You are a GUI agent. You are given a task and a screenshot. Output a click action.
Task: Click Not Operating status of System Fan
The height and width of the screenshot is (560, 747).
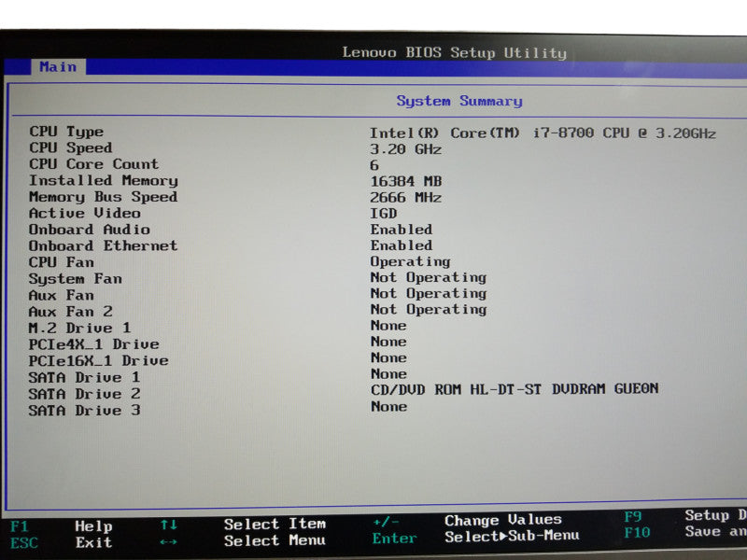pos(429,277)
